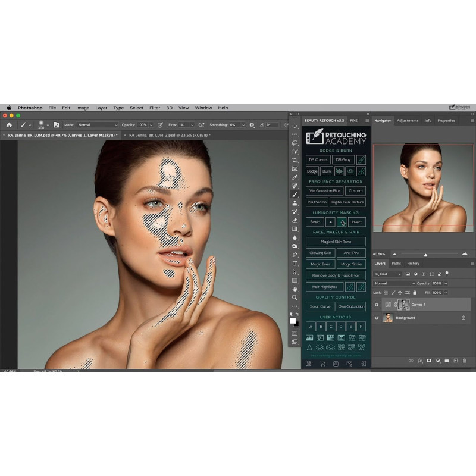Select the Lasso tool
This screenshot has height=476, width=476.
(x=295, y=143)
